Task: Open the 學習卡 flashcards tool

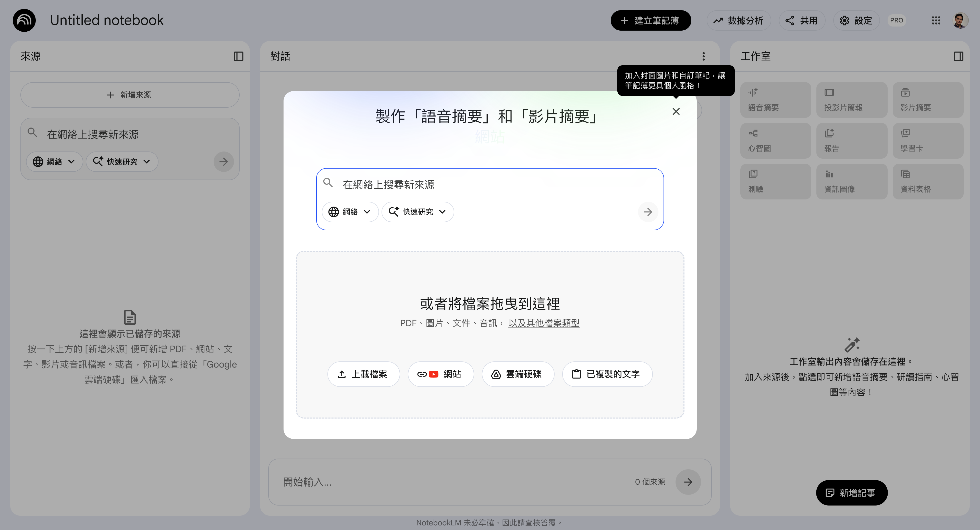Action: pos(927,140)
